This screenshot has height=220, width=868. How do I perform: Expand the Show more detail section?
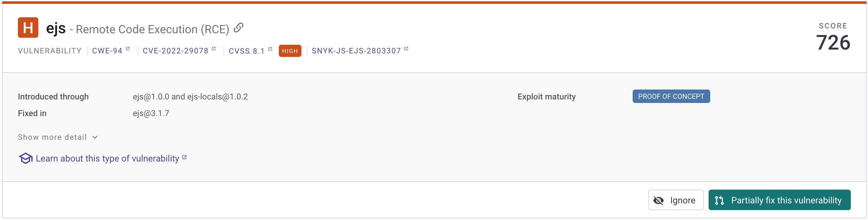pyautogui.click(x=53, y=137)
